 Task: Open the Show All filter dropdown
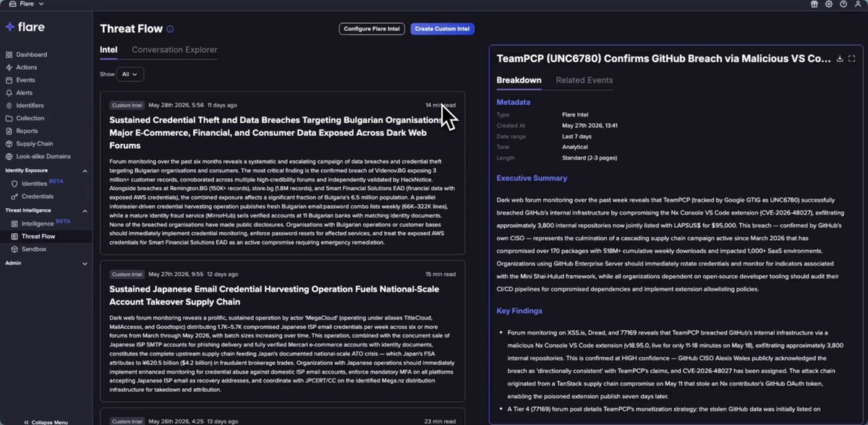coord(130,74)
